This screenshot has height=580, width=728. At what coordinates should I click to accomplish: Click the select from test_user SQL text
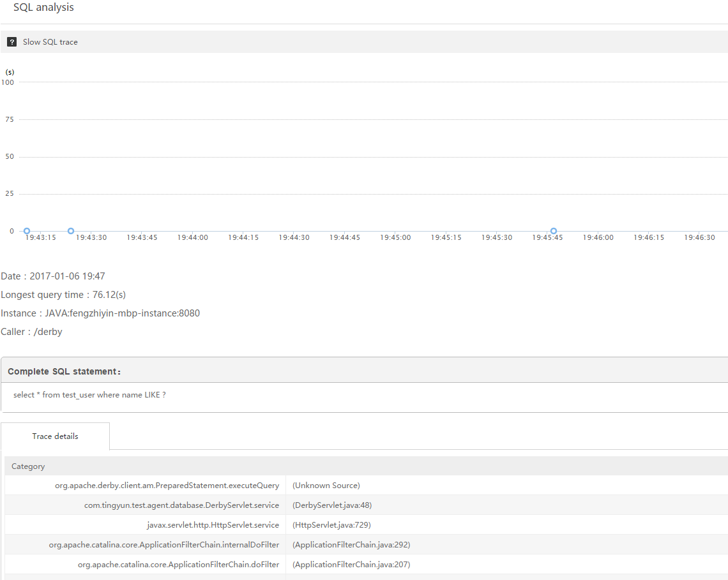pos(89,395)
